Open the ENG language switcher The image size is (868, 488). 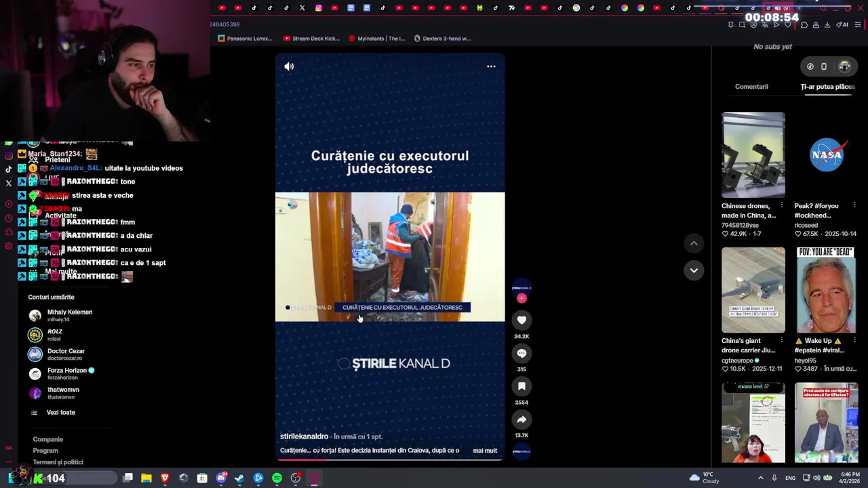pyautogui.click(x=790, y=478)
